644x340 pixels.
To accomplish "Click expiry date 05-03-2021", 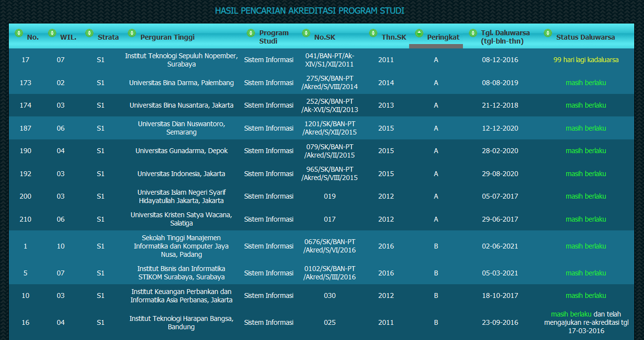I will 500,273.
